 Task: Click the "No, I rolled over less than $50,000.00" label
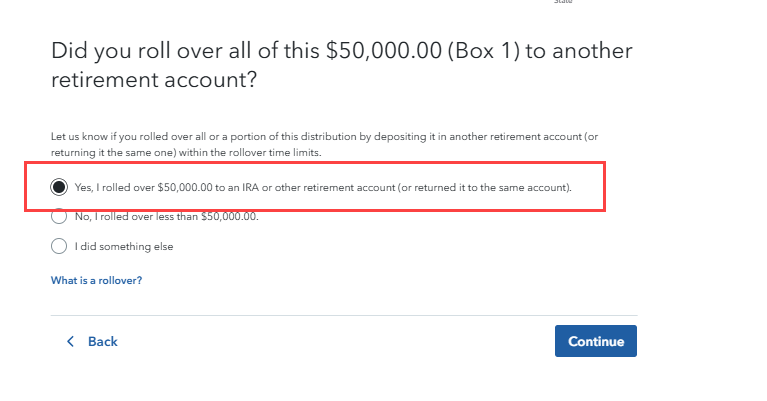tap(166, 216)
